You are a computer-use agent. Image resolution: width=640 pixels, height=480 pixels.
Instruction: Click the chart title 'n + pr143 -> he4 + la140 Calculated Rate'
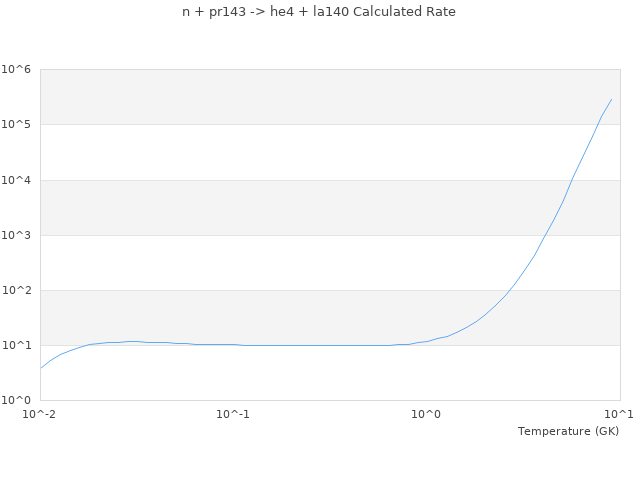tap(319, 12)
